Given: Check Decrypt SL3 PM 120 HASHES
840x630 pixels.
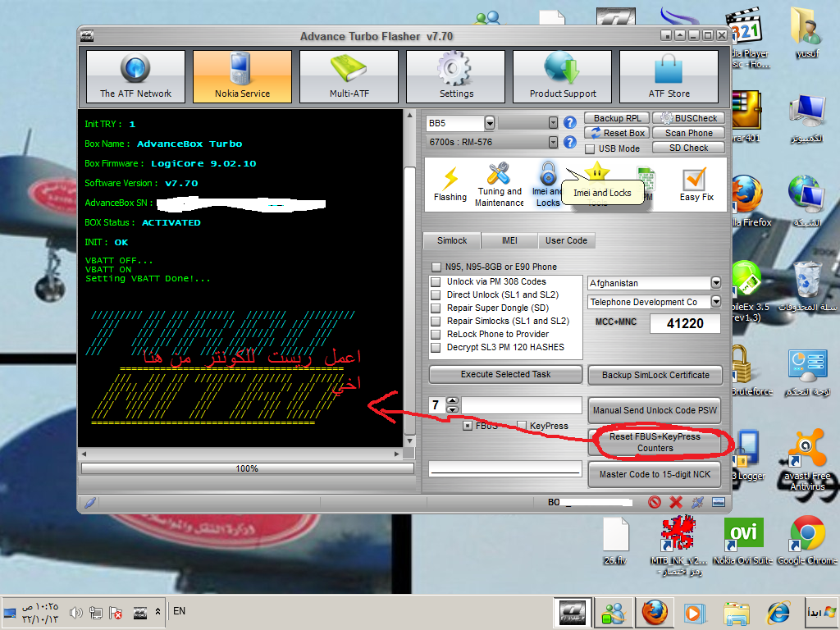Looking at the screenshot, I should pyautogui.click(x=436, y=347).
